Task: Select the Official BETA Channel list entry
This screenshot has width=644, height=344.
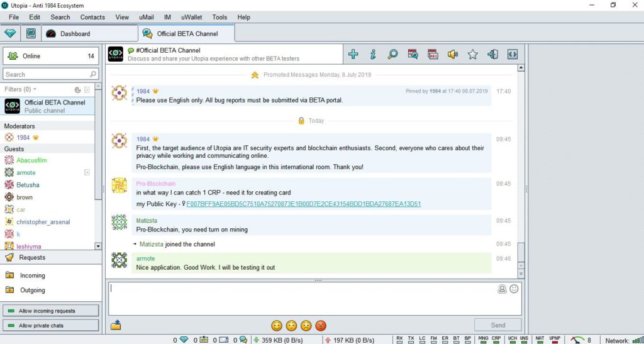Action: point(48,106)
